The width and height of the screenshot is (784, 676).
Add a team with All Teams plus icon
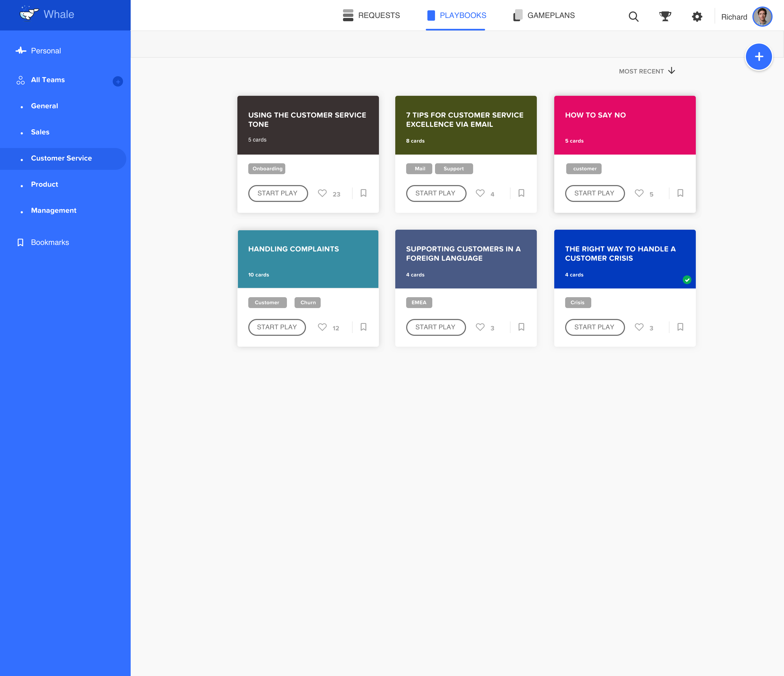pos(118,81)
